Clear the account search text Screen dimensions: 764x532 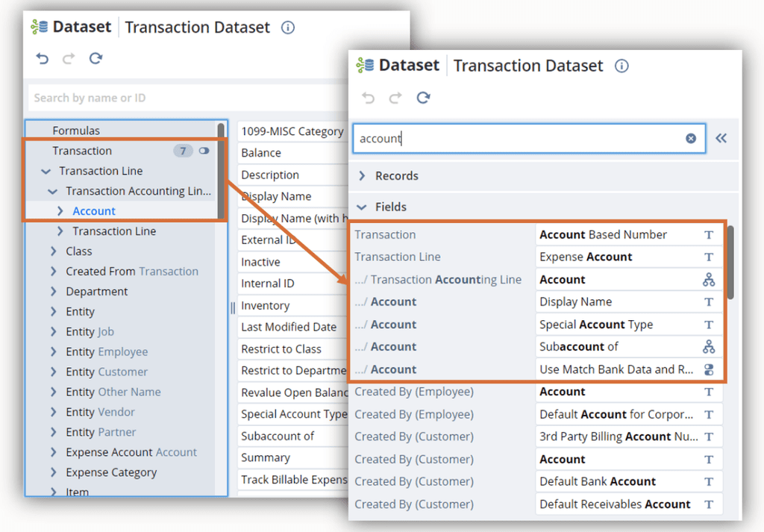(x=691, y=138)
